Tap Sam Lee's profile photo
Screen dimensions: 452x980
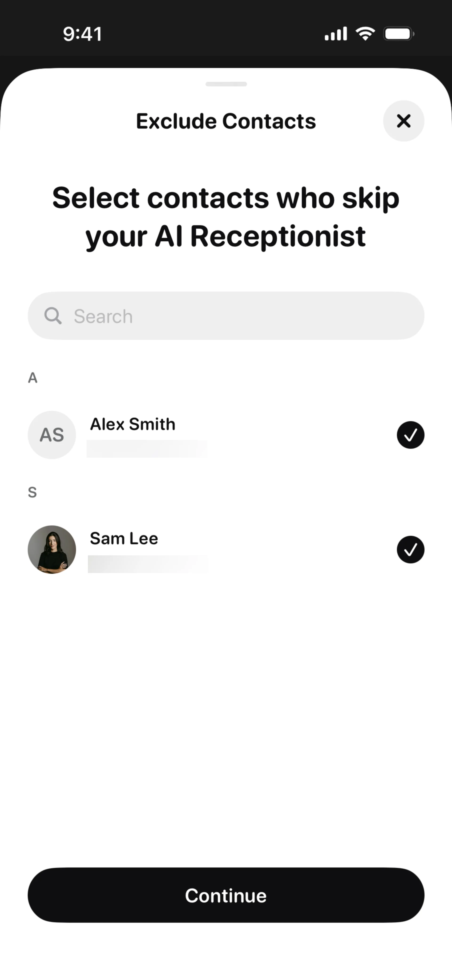(52, 549)
